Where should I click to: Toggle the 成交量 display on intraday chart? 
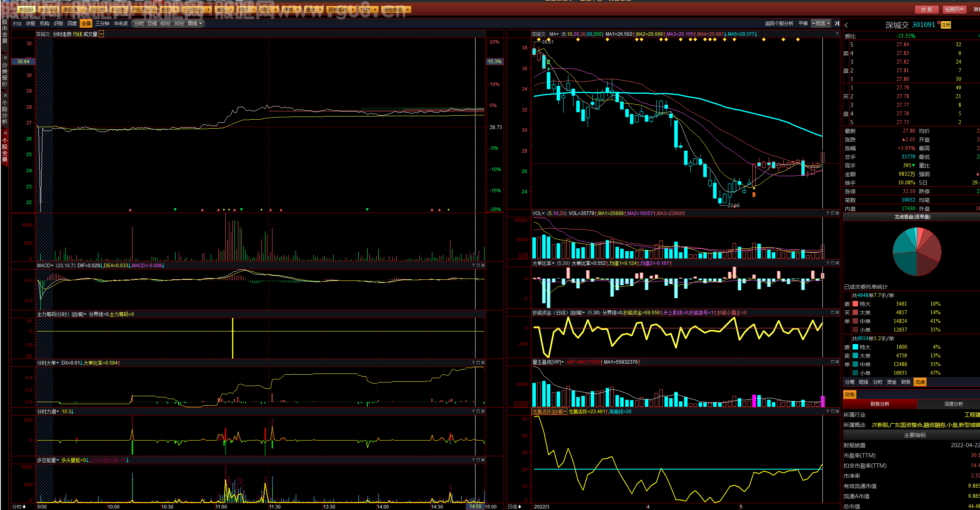[90, 34]
